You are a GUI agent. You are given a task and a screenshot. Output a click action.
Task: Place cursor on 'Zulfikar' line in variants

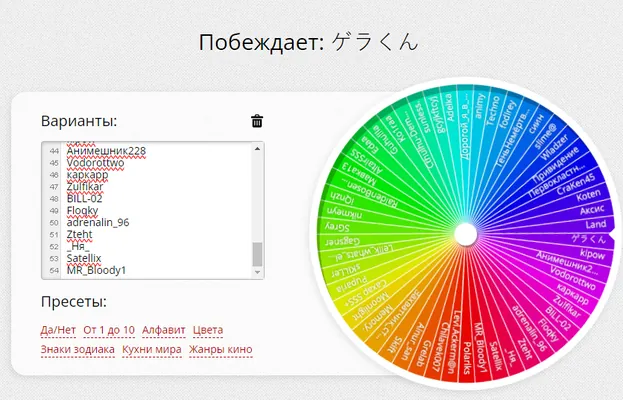point(85,187)
